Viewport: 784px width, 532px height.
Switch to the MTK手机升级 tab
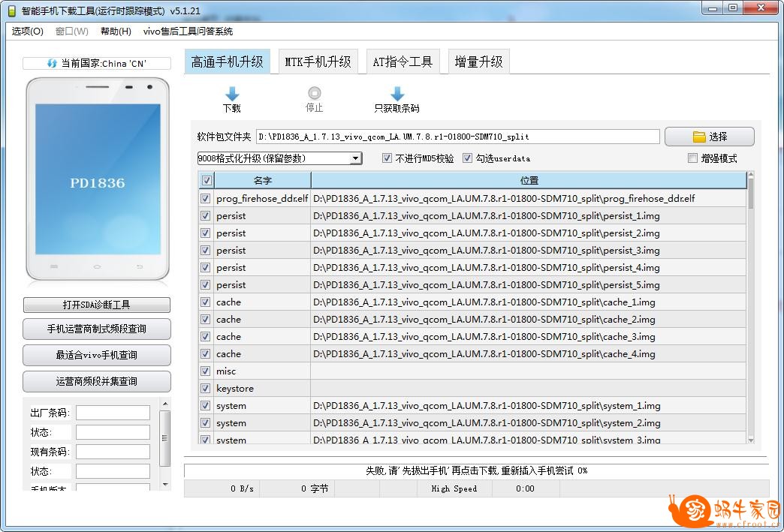click(x=318, y=62)
